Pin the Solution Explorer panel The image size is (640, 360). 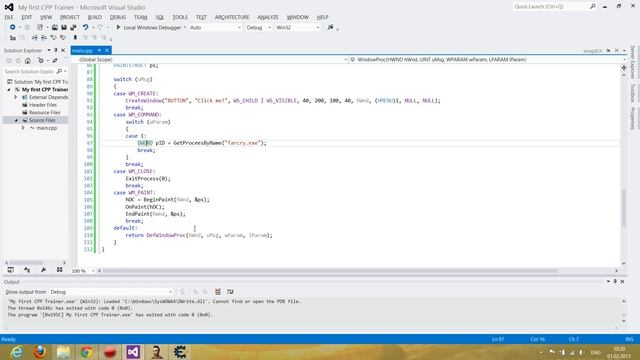pos(56,50)
